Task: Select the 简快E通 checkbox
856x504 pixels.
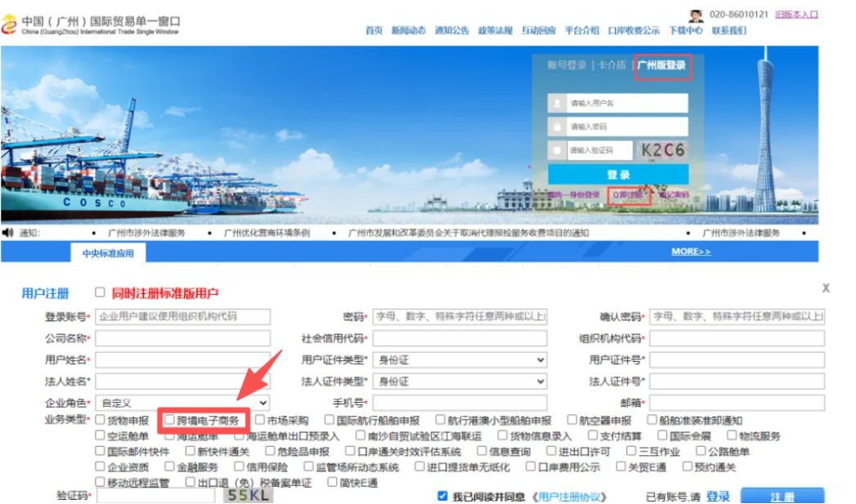Action: (x=333, y=482)
